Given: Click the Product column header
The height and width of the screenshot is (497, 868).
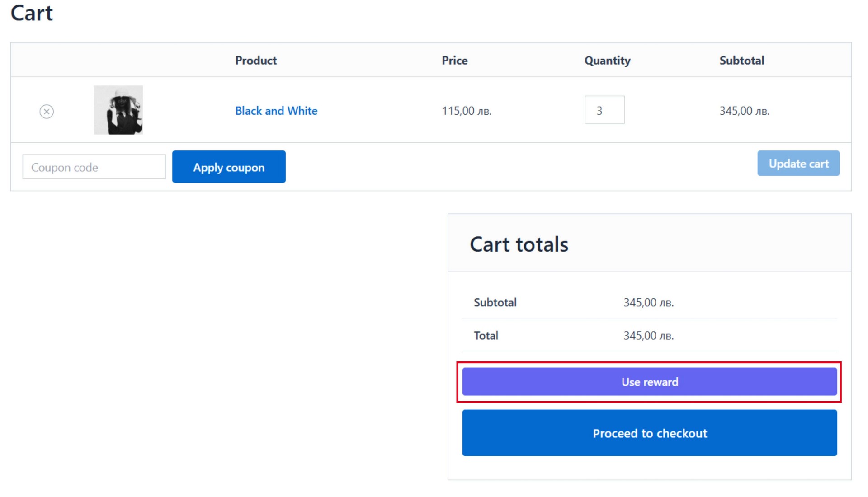Looking at the screenshot, I should (255, 61).
